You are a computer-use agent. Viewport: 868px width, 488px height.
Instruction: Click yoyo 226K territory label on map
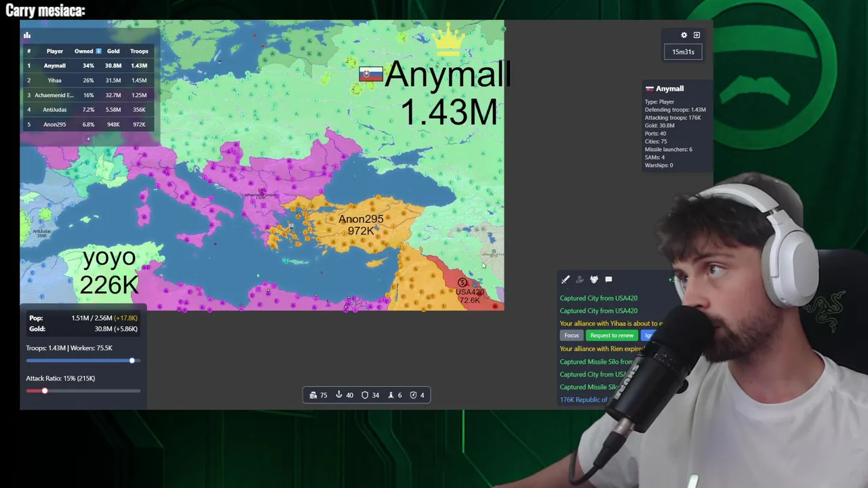pos(109,271)
